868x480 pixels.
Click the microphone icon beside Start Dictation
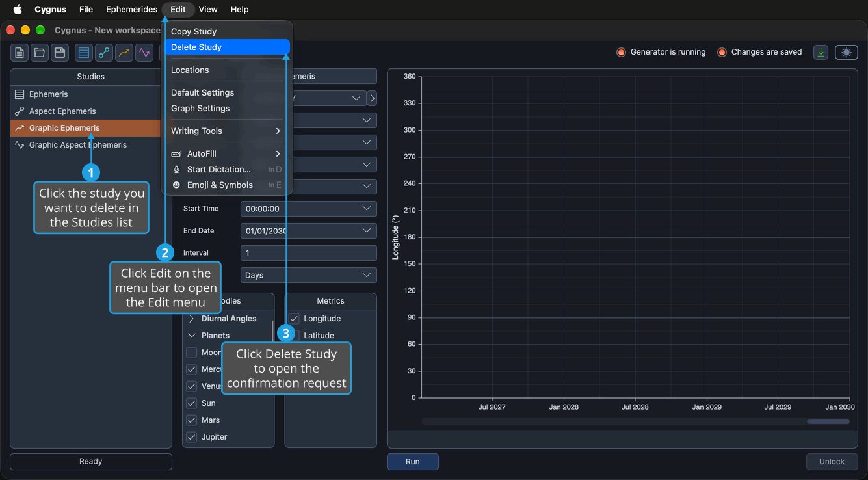tap(176, 170)
